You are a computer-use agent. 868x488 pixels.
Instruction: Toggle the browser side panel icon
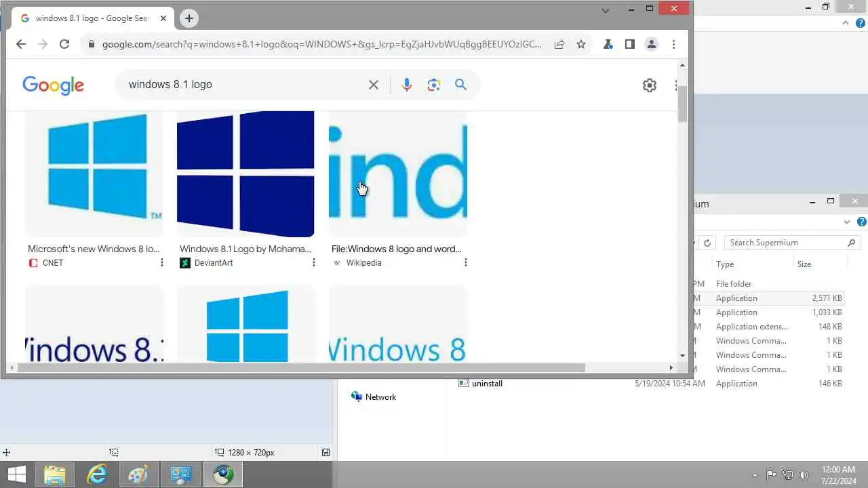click(630, 44)
